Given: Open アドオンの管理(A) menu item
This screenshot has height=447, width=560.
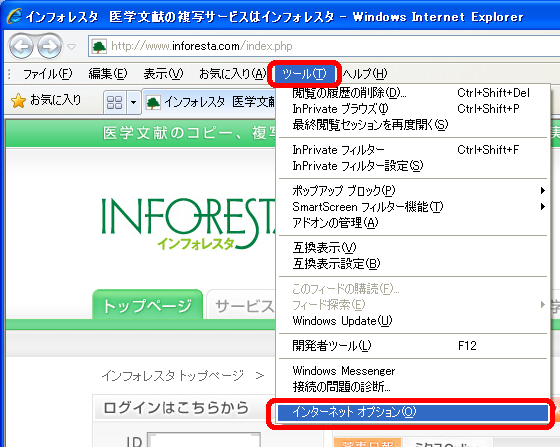Looking at the screenshot, I should coord(413,223).
